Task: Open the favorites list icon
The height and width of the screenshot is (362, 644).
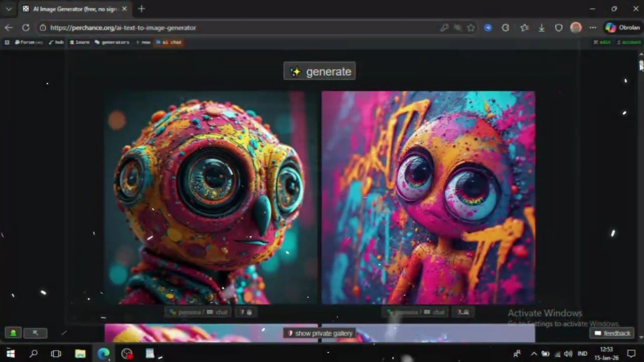Action: tap(524, 28)
